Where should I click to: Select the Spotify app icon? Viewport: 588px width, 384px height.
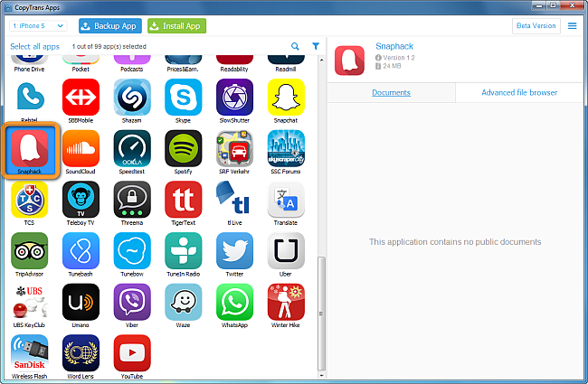pyautogui.click(x=183, y=148)
